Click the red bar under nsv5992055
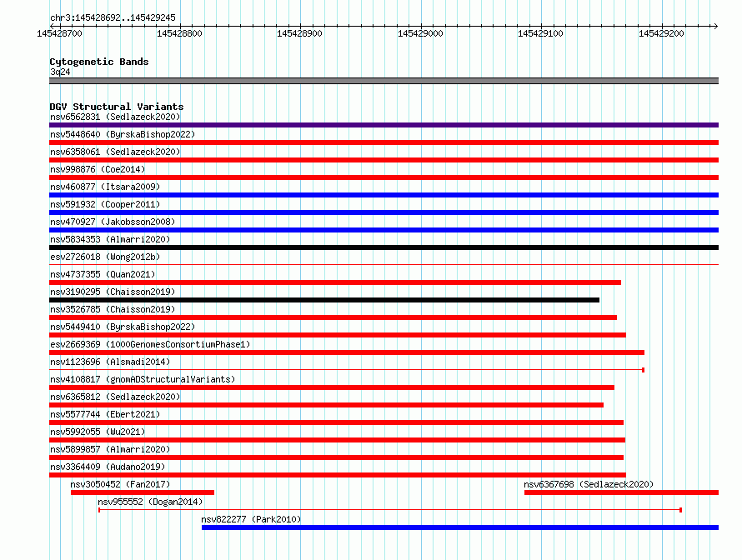 click(338, 440)
